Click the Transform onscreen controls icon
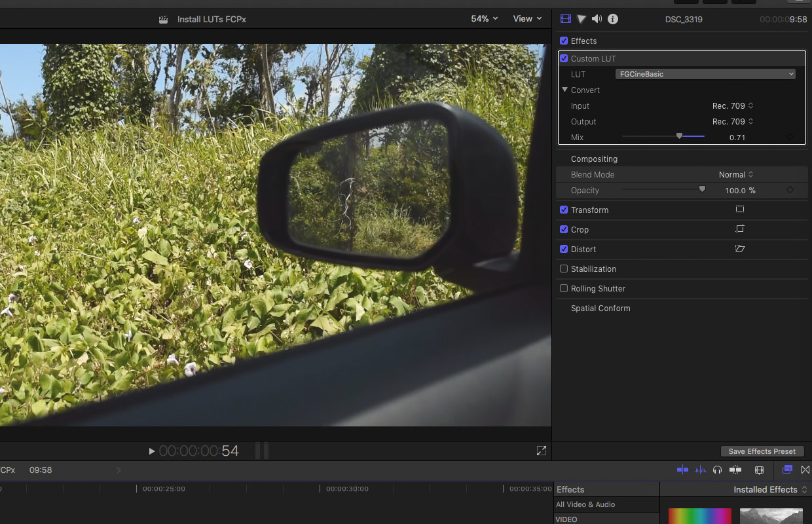 tap(740, 210)
